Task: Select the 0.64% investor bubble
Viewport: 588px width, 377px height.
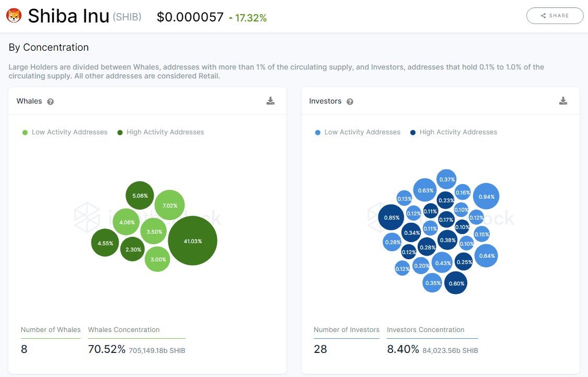Action: coord(487,256)
